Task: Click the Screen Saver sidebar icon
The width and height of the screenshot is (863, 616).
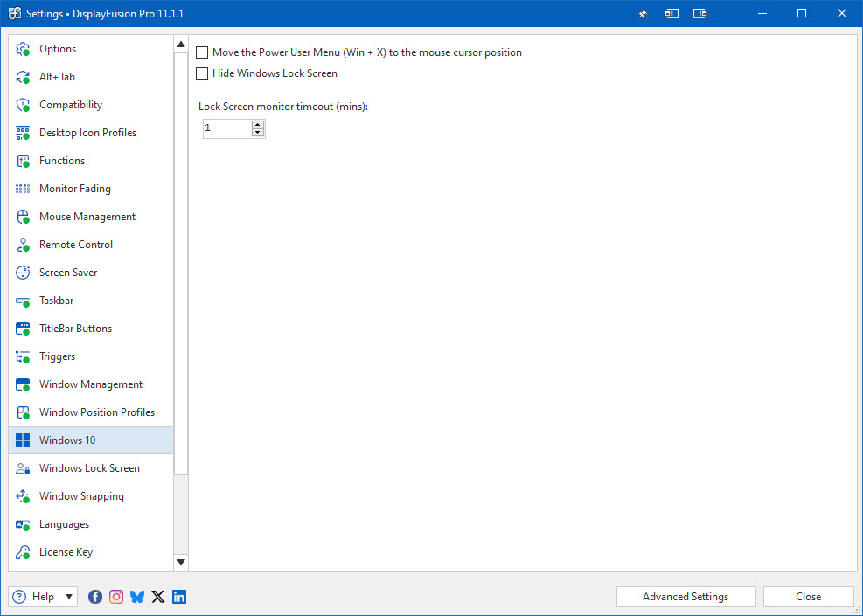Action: (x=23, y=273)
